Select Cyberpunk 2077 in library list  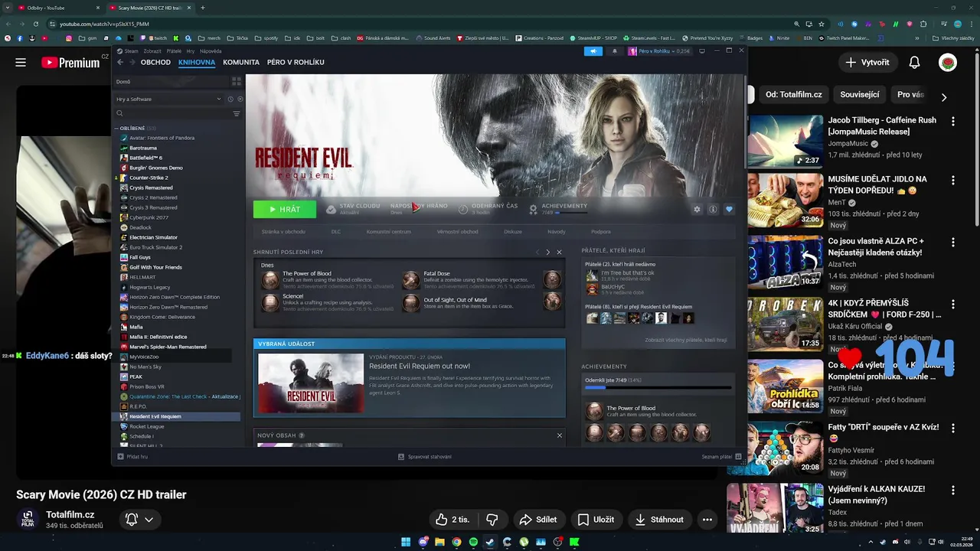coord(149,217)
